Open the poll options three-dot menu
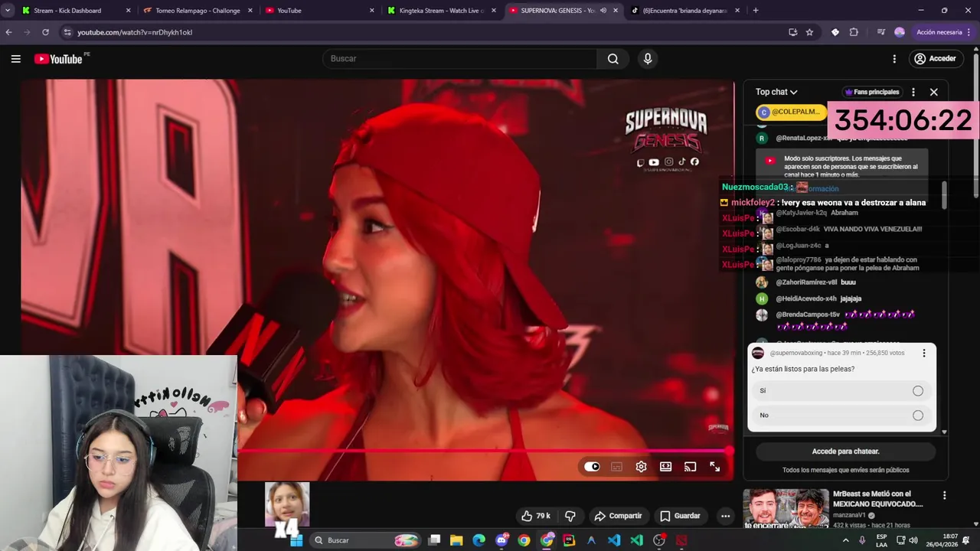980x551 pixels. click(924, 353)
